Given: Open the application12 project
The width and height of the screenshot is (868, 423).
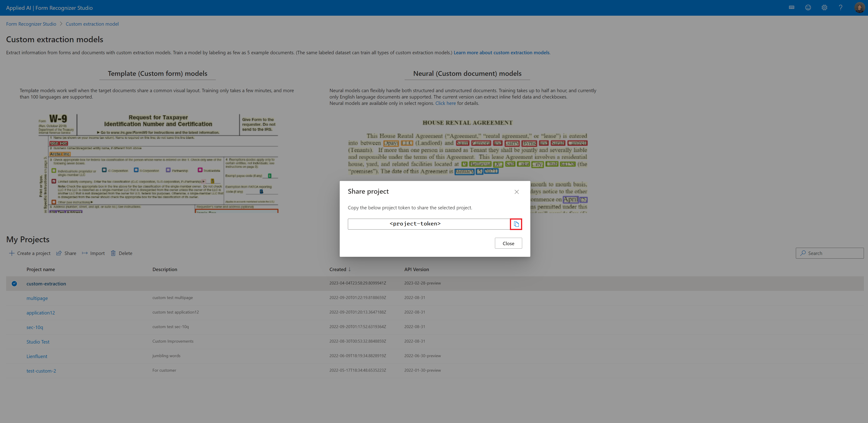Looking at the screenshot, I should coord(40,312).
